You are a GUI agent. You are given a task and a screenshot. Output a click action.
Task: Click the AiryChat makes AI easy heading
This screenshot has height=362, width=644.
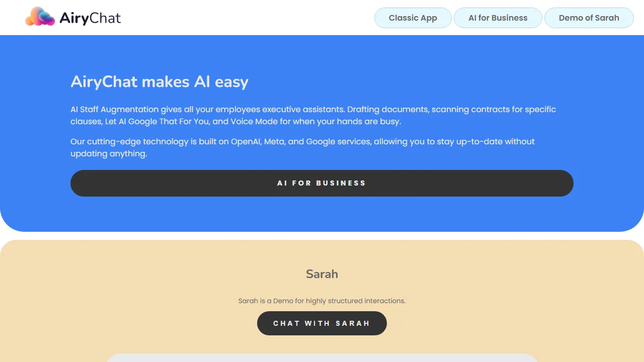coord(159,81)
